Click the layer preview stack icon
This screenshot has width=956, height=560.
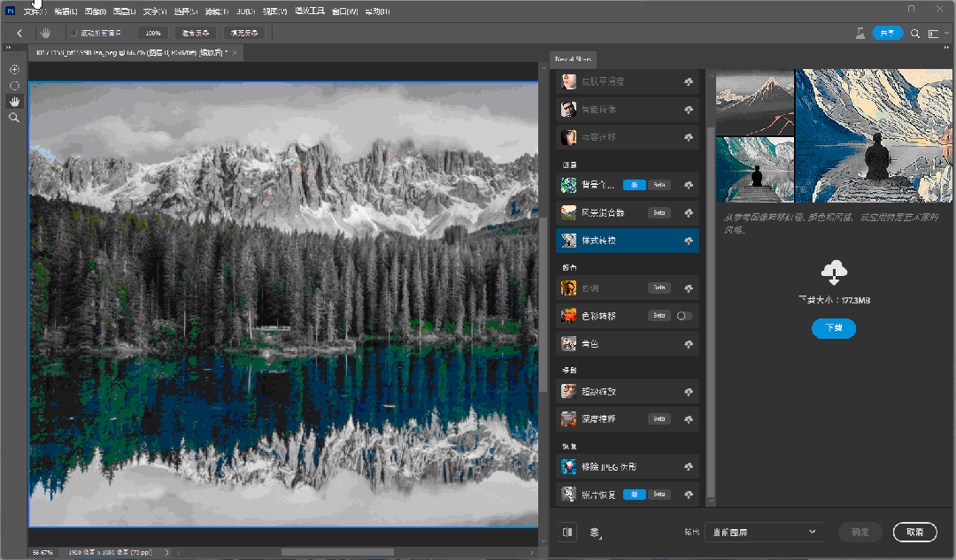point(595,533)
